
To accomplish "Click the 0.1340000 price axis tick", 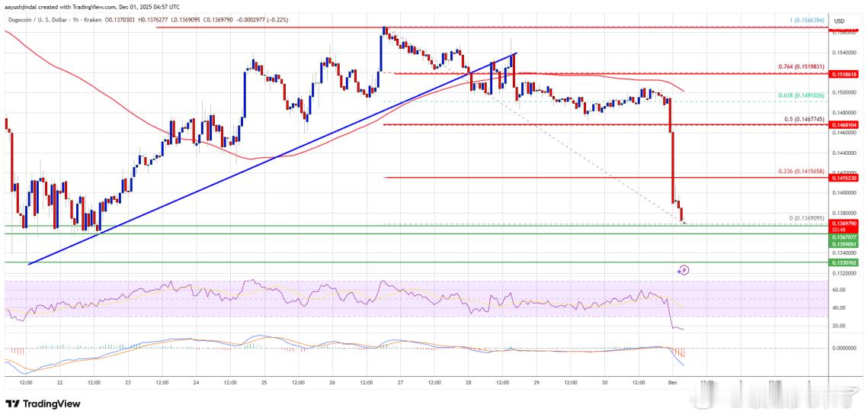I will pos(844,252).
